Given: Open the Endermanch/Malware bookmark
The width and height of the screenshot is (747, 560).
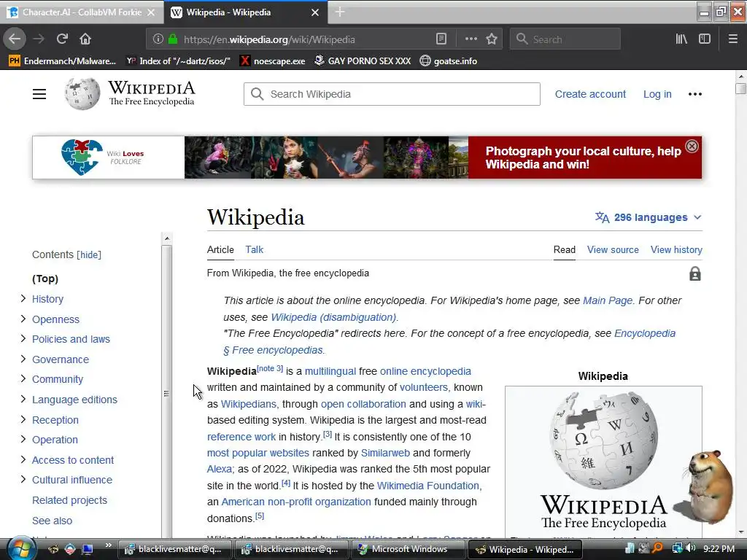Looking at the screenshot, I should pos(63,61).
